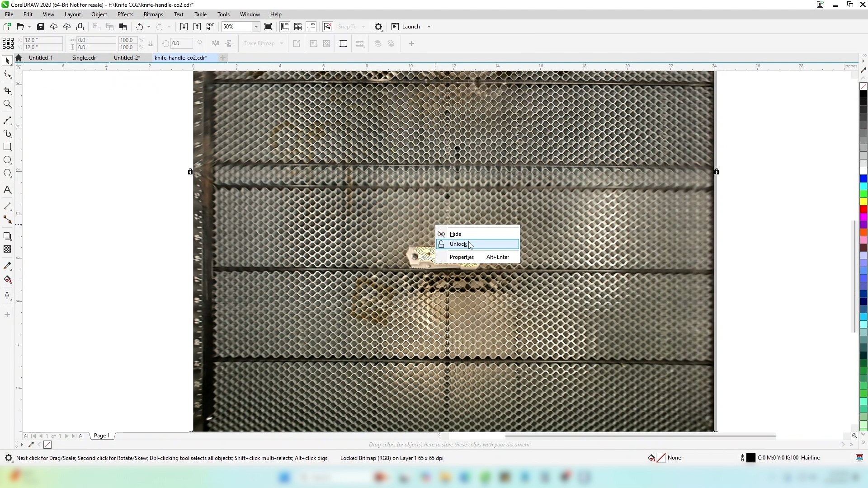Expand the Launch dropdown arrow

tap(429, 27)
